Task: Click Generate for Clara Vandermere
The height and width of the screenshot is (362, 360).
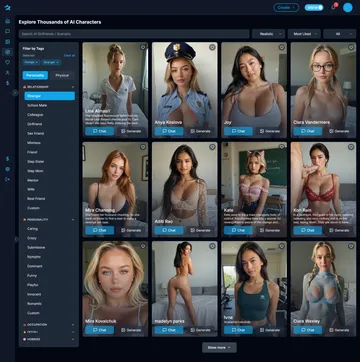Action: click(339, 131)
